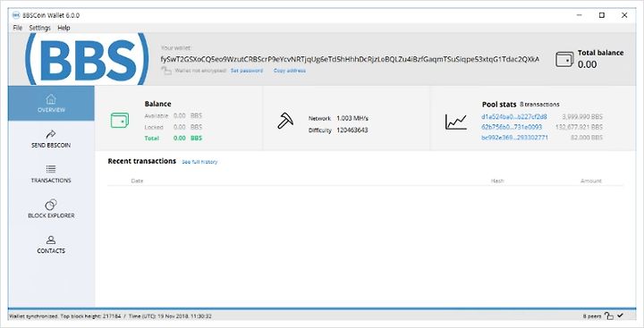The height and width of the screenshot is (328, 644).
Task: Click the Network hashrate 1.003 MH/s value
Action: pyautogui.click(x=352, y=118)
